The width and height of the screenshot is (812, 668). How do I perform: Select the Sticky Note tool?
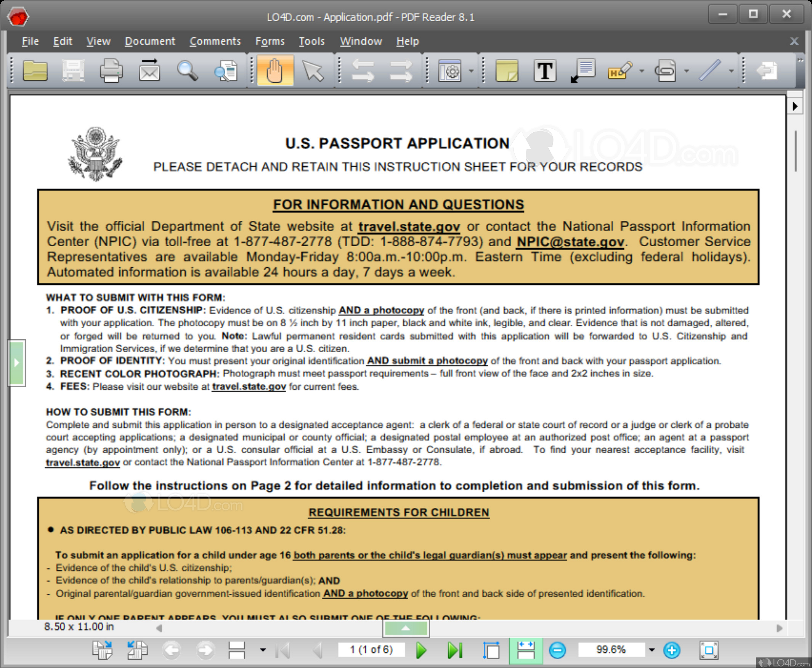tap(507, 71)
